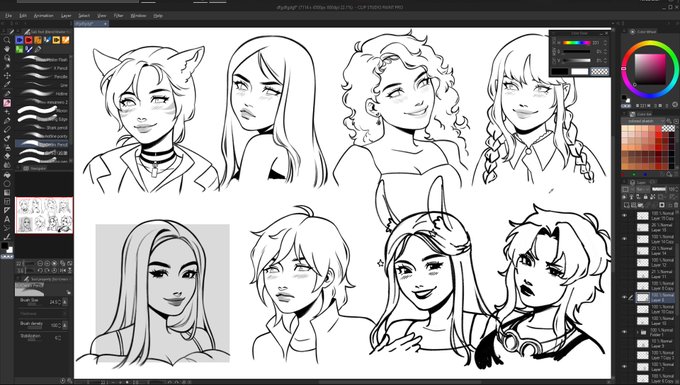The width and height of the screenshot is (680, 385).
Task: Open the layer blending mode dropdown
Action: tap(642, 189)
